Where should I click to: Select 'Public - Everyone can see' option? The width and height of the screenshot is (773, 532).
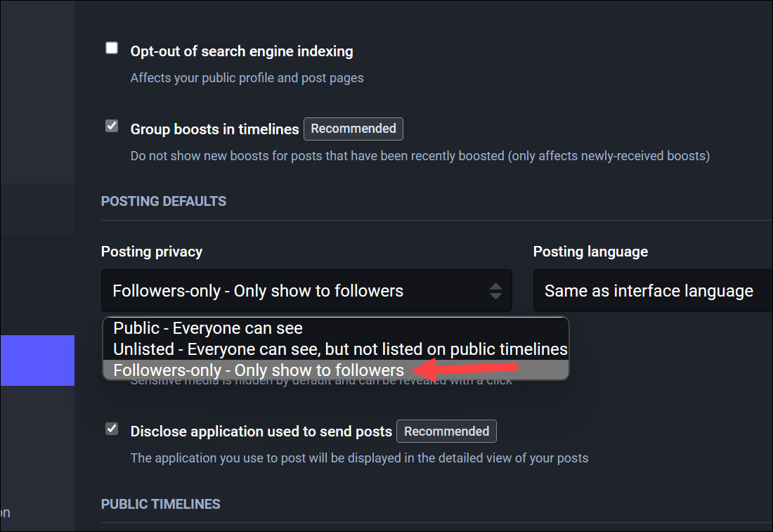point(208,328)
